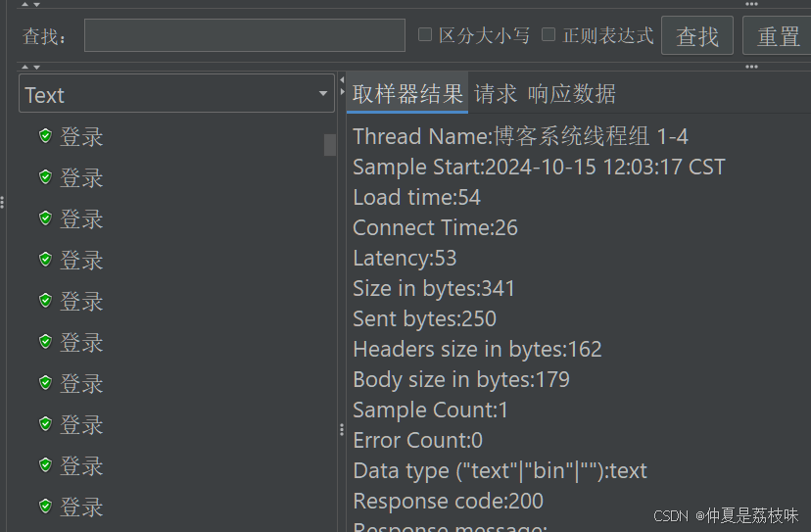
Task: Click the 查找 search input field
Action: click(x=245, y=35)
